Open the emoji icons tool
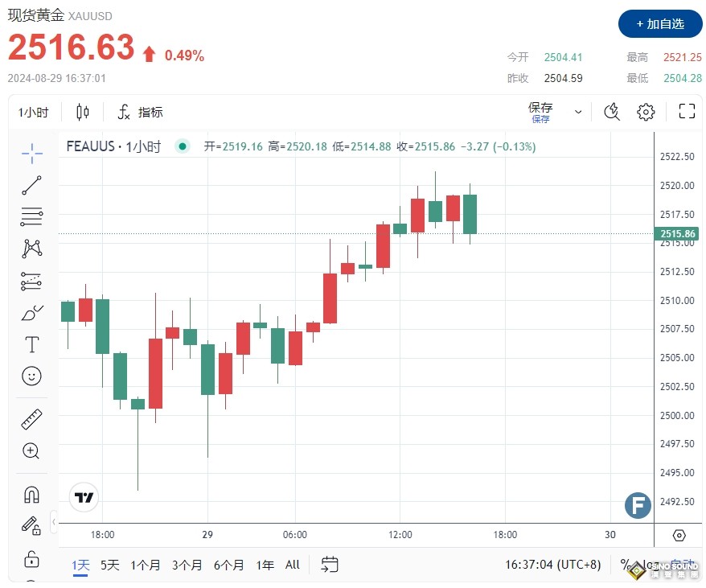 coord(31,376)
